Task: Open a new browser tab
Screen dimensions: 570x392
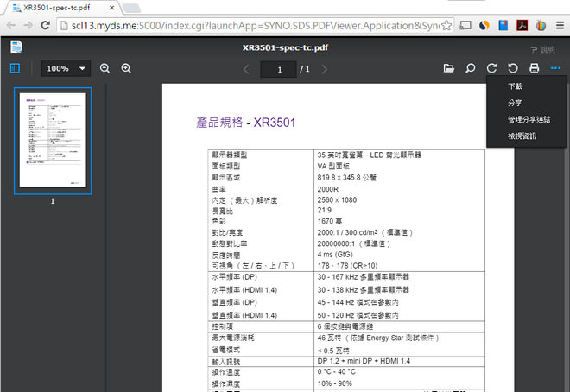Action: pyautogui.click(x=131, y=8)
